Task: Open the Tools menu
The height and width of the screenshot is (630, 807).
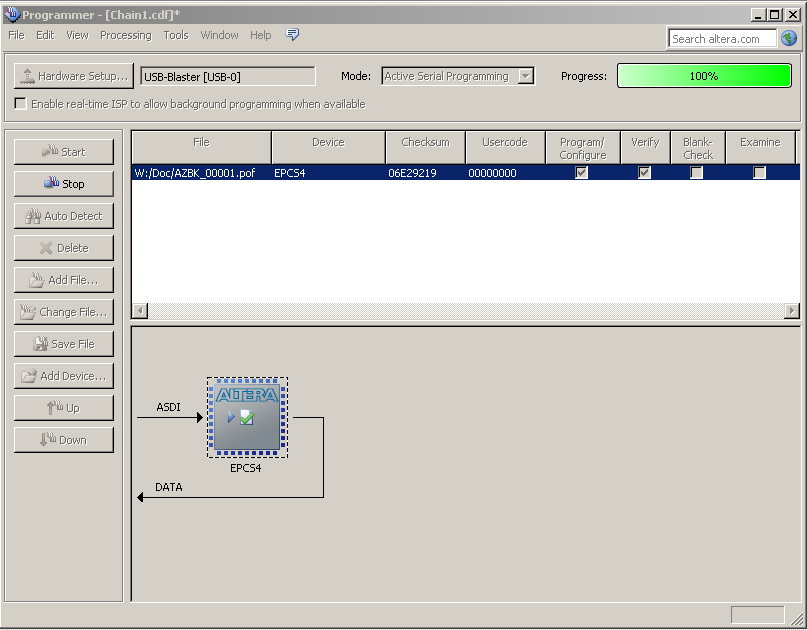Action: coord(176,35)
